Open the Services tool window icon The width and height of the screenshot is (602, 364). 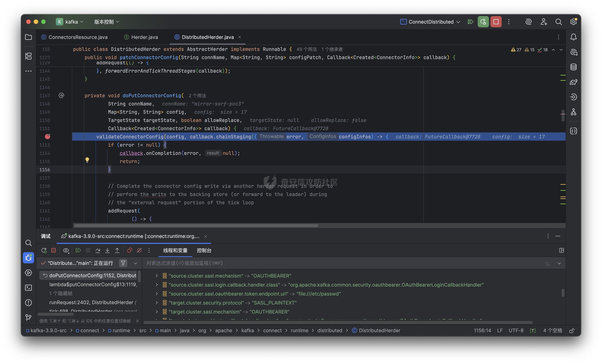coord(28,273)
